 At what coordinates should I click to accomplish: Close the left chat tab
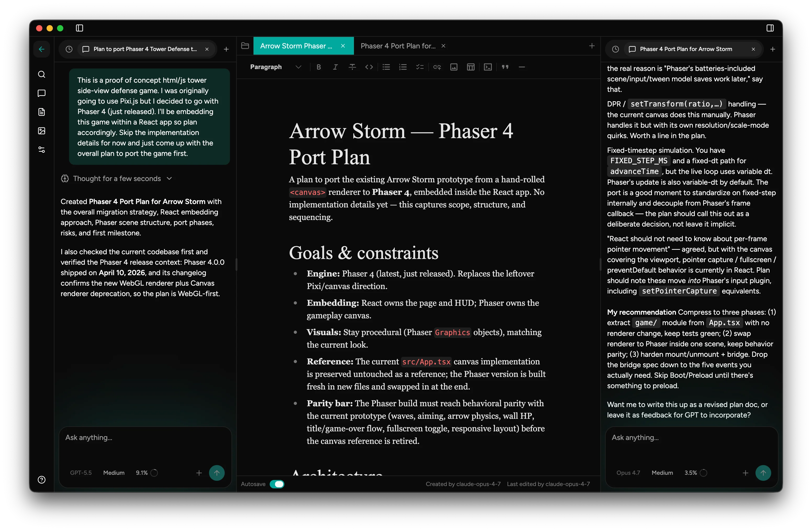point(207,49)
